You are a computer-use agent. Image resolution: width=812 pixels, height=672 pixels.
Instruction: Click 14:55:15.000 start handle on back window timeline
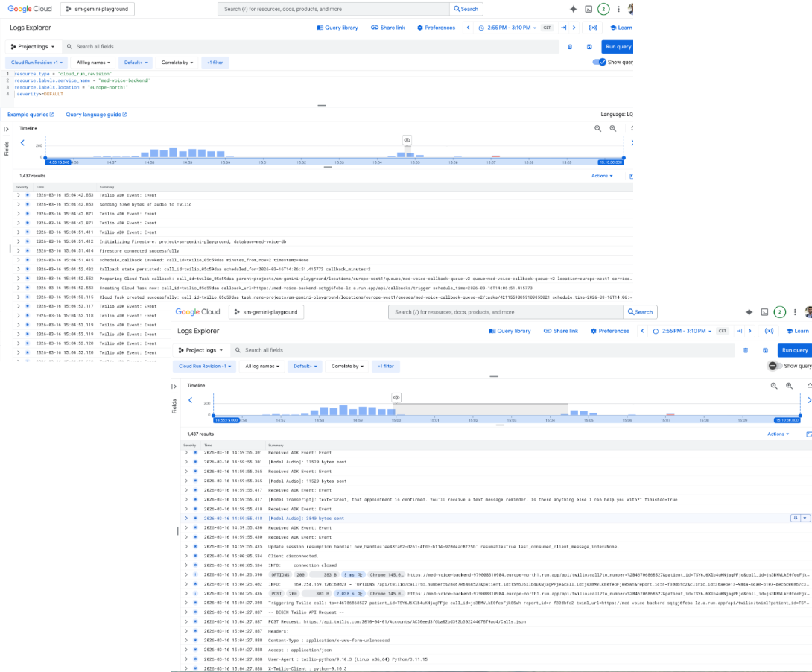click(x=57, y=162)
